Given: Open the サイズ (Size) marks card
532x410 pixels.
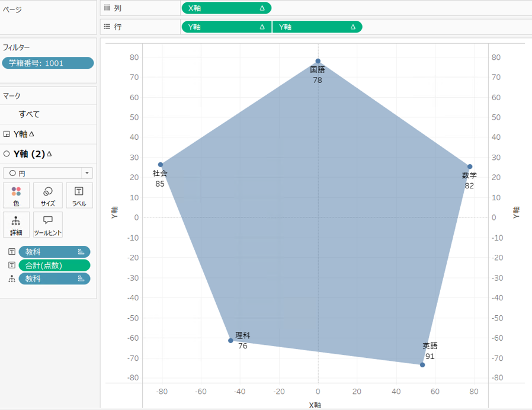Looking at the screenshot, I should (47, 195).
